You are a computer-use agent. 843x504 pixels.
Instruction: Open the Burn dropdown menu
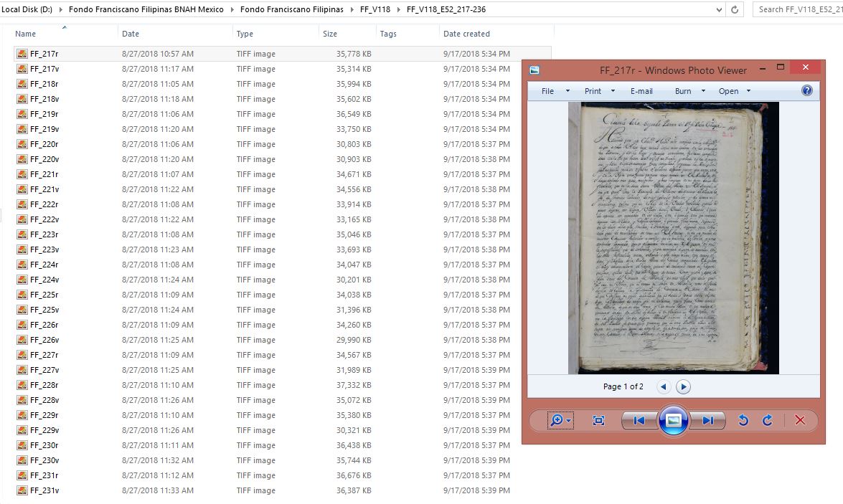click(x=689, y=91)
